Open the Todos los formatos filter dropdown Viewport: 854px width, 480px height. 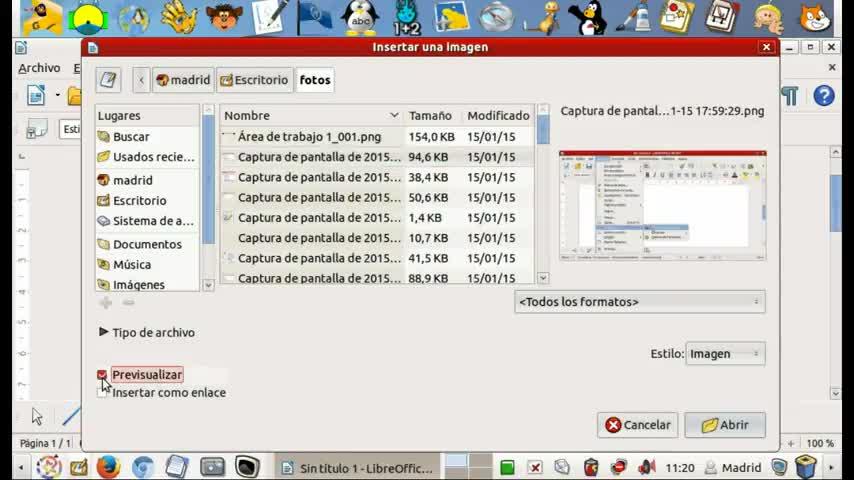point(639,302)
